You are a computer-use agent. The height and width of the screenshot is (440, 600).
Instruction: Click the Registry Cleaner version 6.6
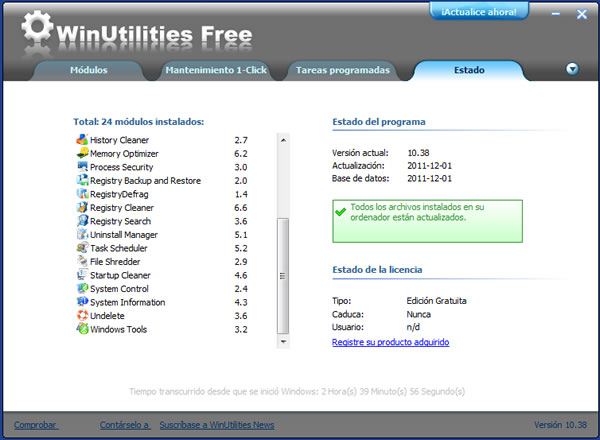[x=241, y=207]
